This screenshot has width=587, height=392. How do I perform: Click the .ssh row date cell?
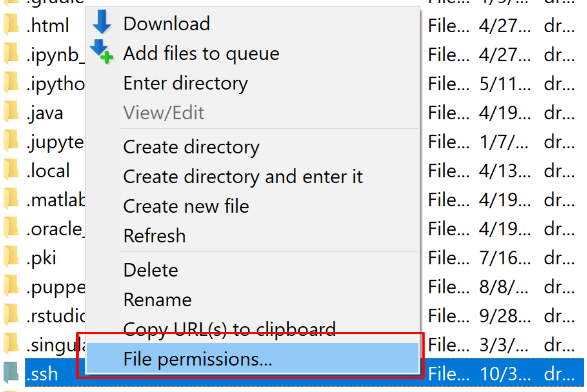click(x=505, y=374)
